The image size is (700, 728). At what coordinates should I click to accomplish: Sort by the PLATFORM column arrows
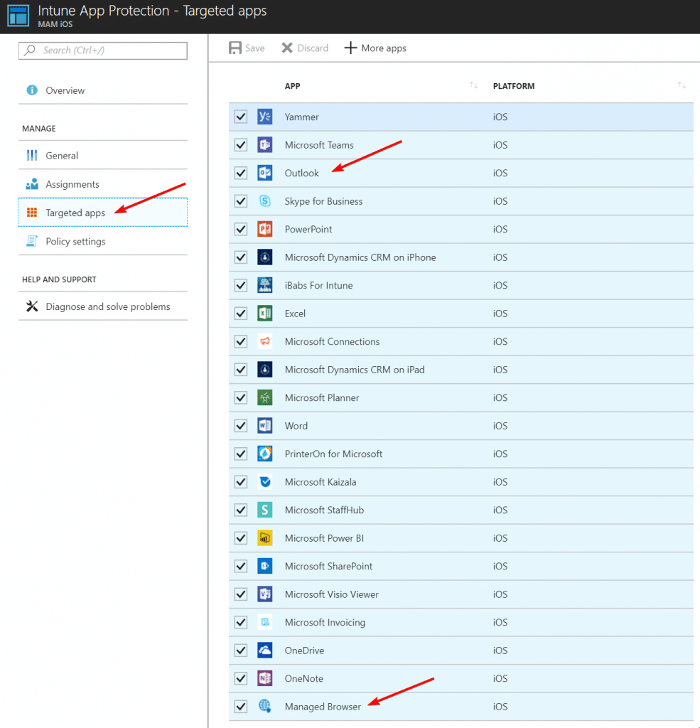coord(682,85)
